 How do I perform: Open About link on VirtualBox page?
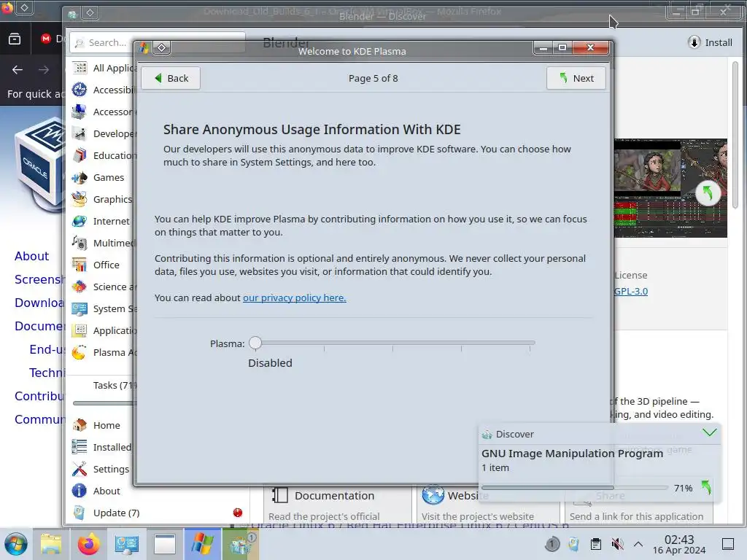pos(31,256)
